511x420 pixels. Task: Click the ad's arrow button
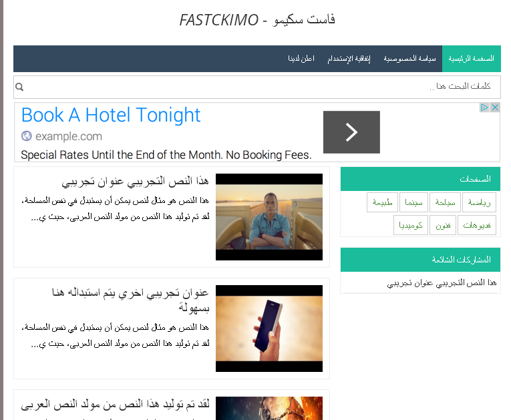pos(351,132)
